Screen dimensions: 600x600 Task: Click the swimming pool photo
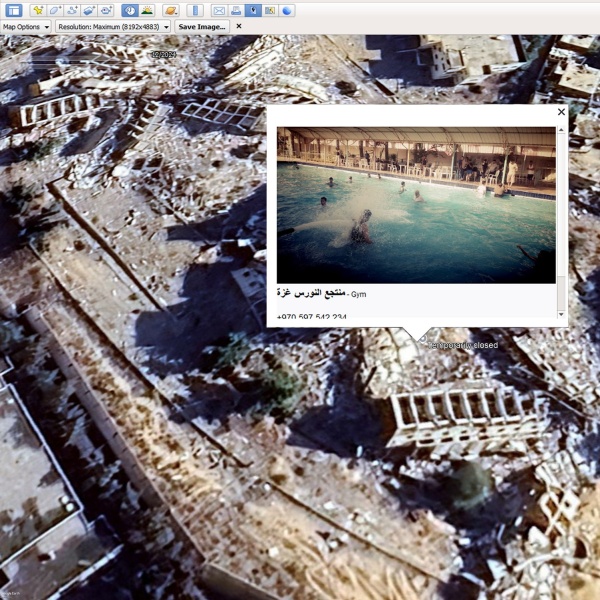coord(415,205)
